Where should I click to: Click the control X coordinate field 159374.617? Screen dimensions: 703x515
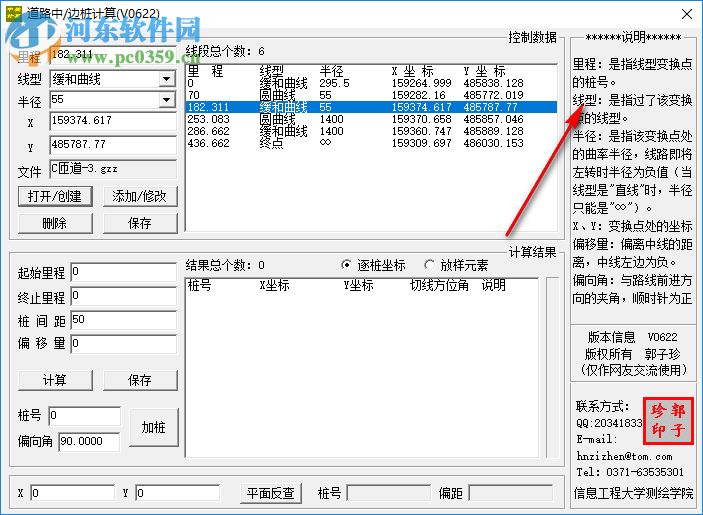coord(113,121)
